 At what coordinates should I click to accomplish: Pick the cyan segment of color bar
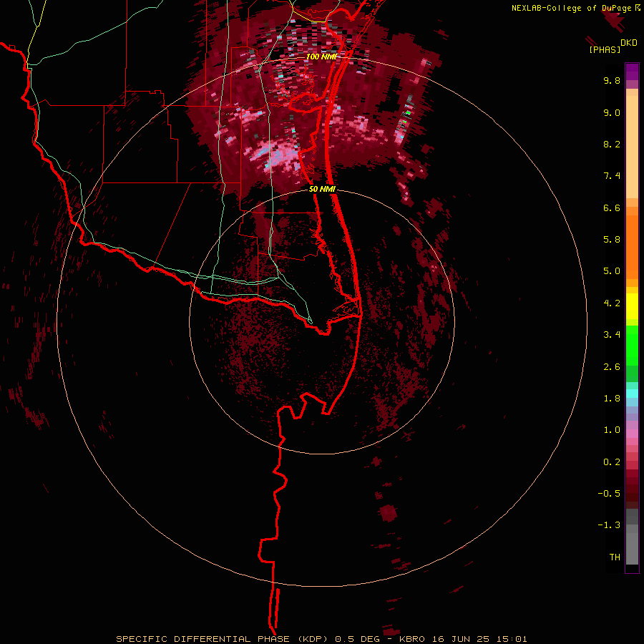coord(632,394)
